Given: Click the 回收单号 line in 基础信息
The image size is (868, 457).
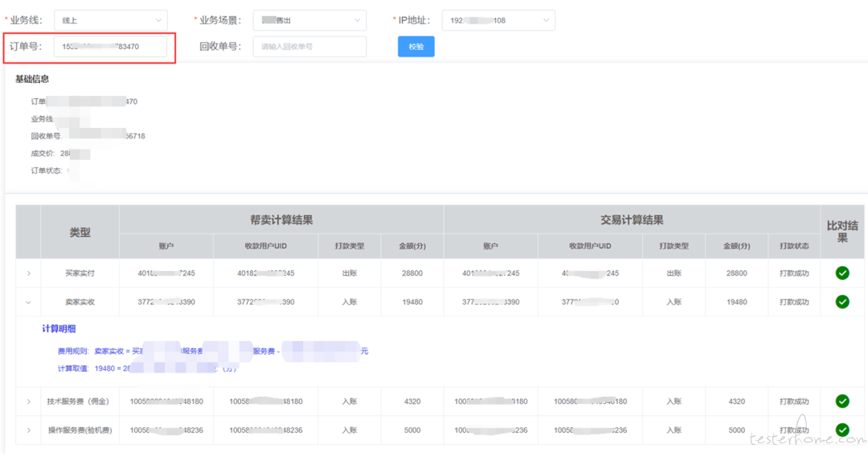Looking at the screenshot, I should point(88,136).
